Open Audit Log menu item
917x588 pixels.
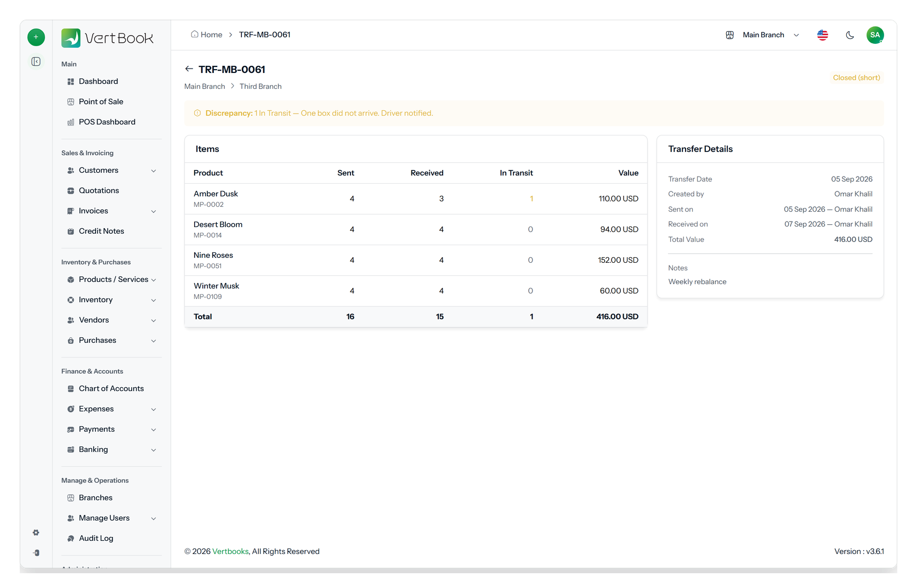(111, 539)
